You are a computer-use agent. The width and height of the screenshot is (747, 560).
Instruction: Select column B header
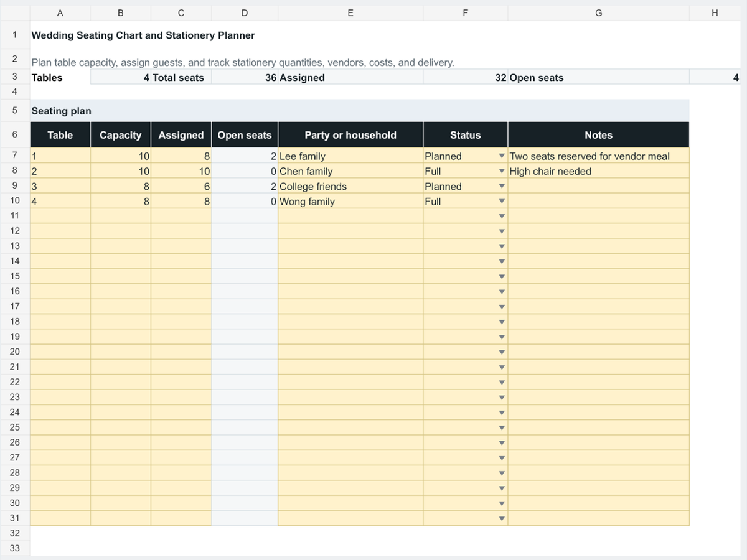point(120,12)
